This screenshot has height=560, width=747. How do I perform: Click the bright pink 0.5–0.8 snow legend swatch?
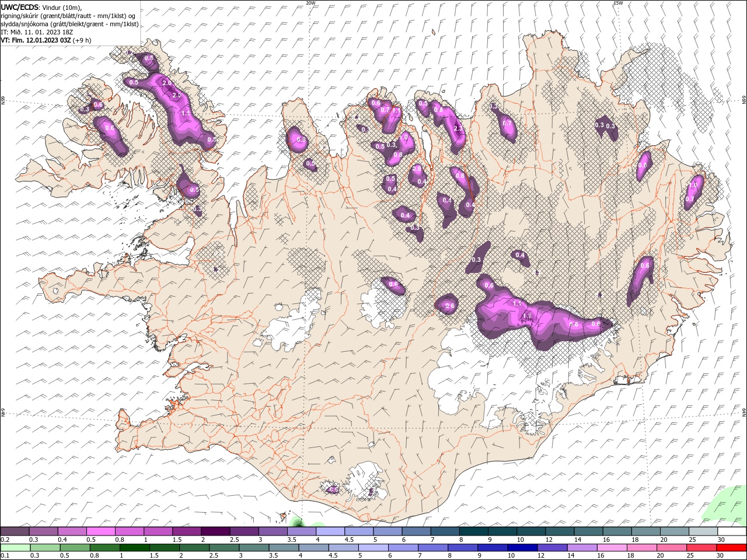point(100,531)
